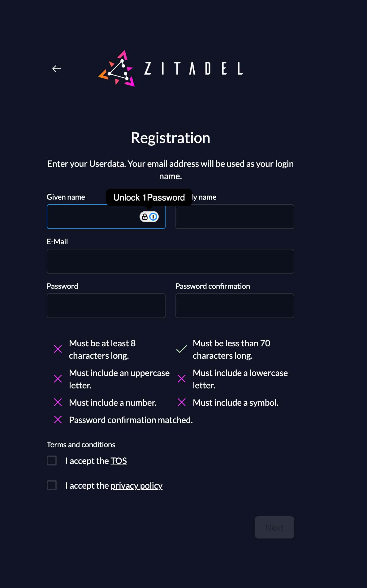Click the X icon beside lowercase letter rule

pyautogui.click(x=182, y=379)
